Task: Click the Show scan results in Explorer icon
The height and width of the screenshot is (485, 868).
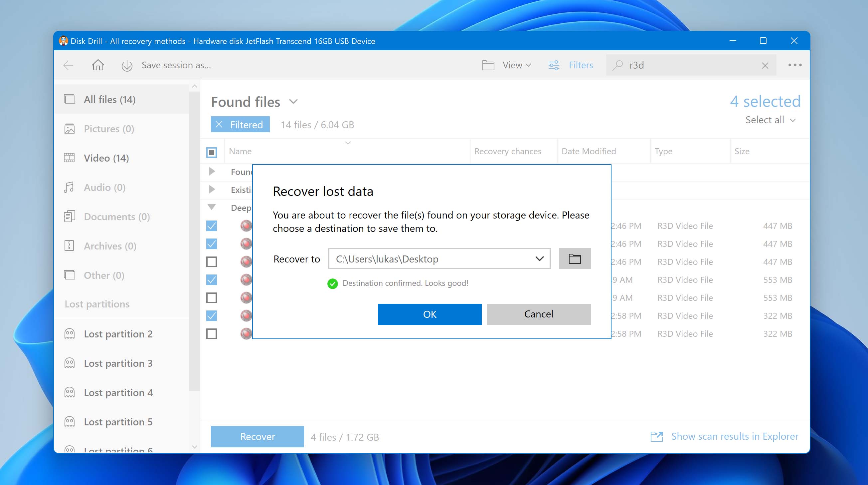Action: tap(656, 437)
